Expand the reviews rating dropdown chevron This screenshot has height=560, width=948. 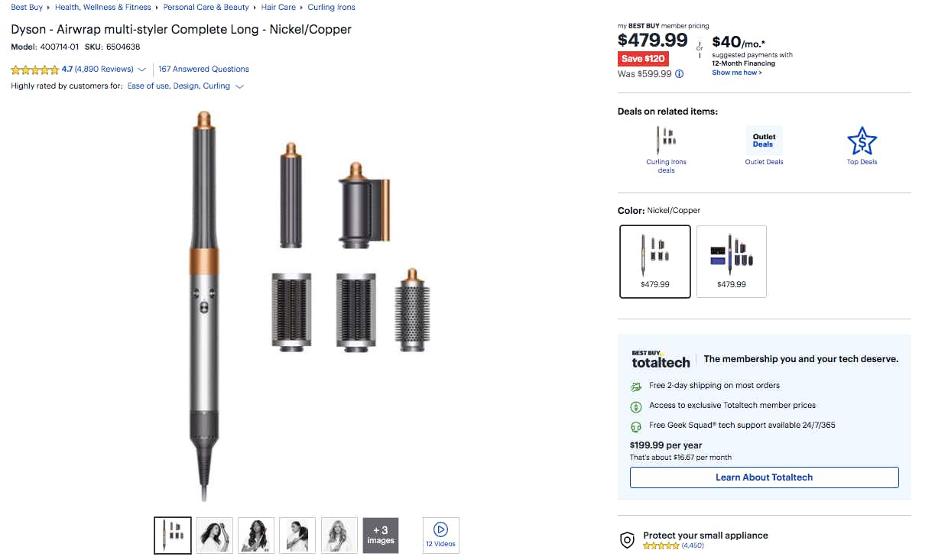click(142, 70)
